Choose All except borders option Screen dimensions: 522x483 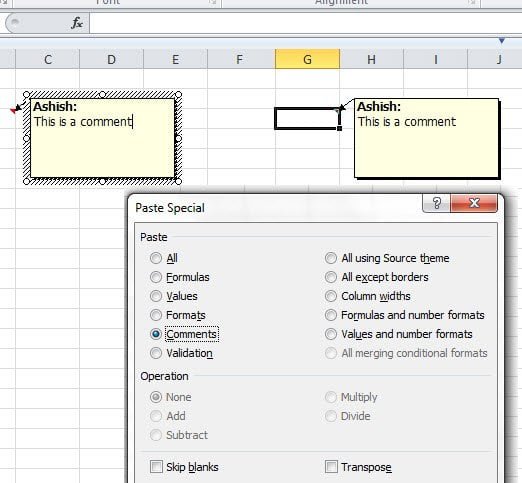pyautogui.click(x=377, y=277)
